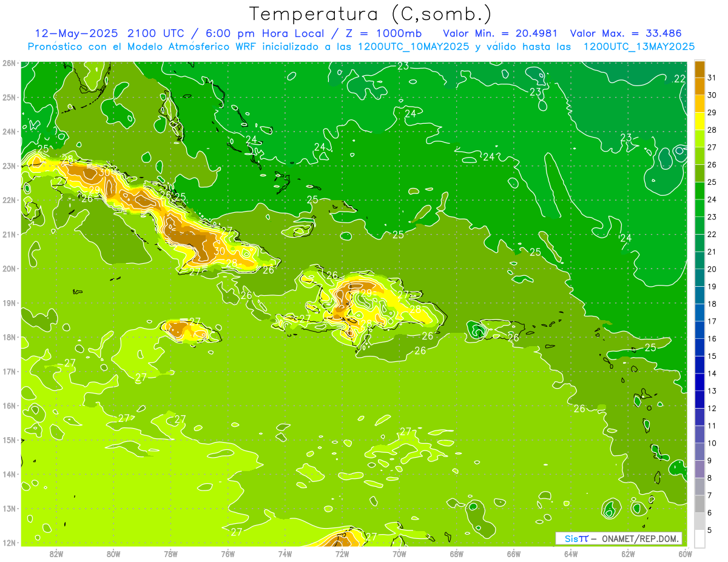Screen dimensions: 728x562
Task: Click the 76W longitude axis label
Action: tap(228, 554)
